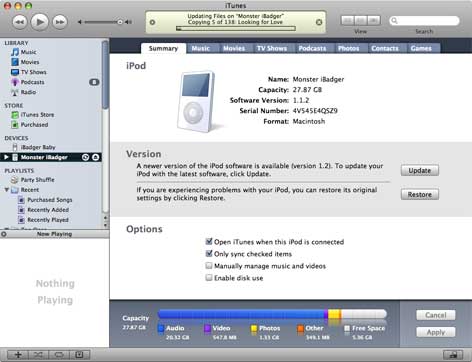Click the Apply button
Image resolution: width=472 pixels, height=362 pixels.
[436, 332]
